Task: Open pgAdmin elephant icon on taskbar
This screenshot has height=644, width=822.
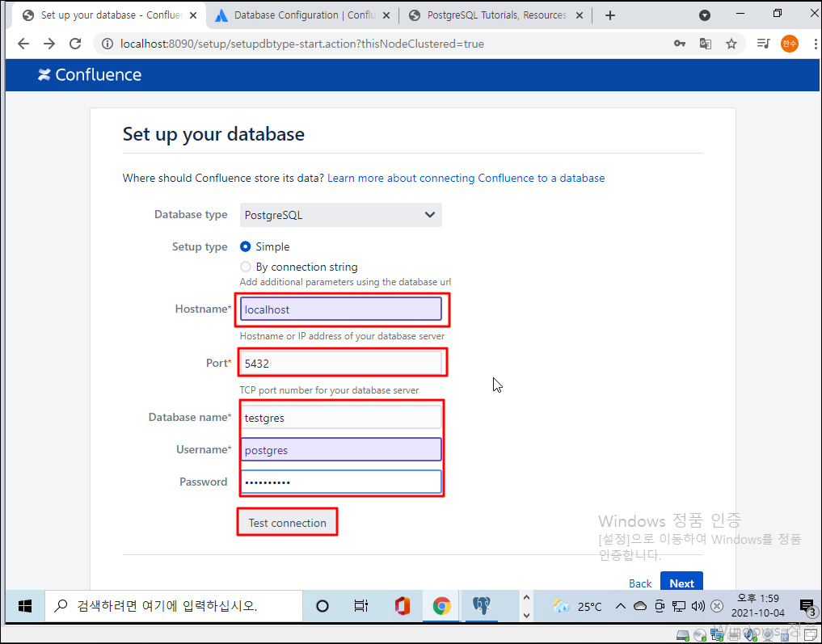Action: coord(481,606)
